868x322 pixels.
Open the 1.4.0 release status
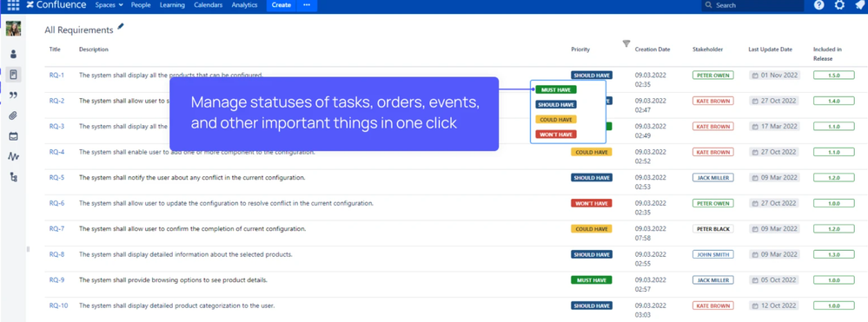coord(833,102)
